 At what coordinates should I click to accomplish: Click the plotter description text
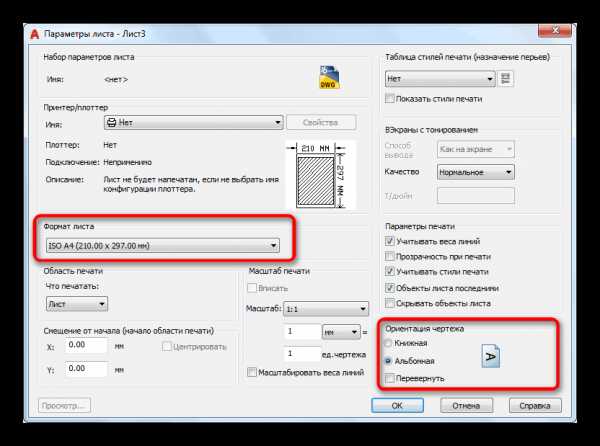pos(191,184)
